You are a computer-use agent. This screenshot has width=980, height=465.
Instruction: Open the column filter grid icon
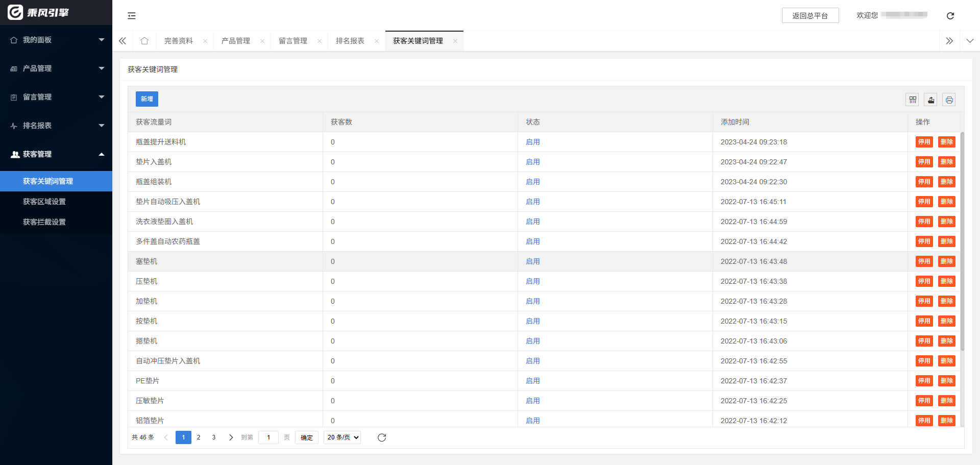coord(912,100)
